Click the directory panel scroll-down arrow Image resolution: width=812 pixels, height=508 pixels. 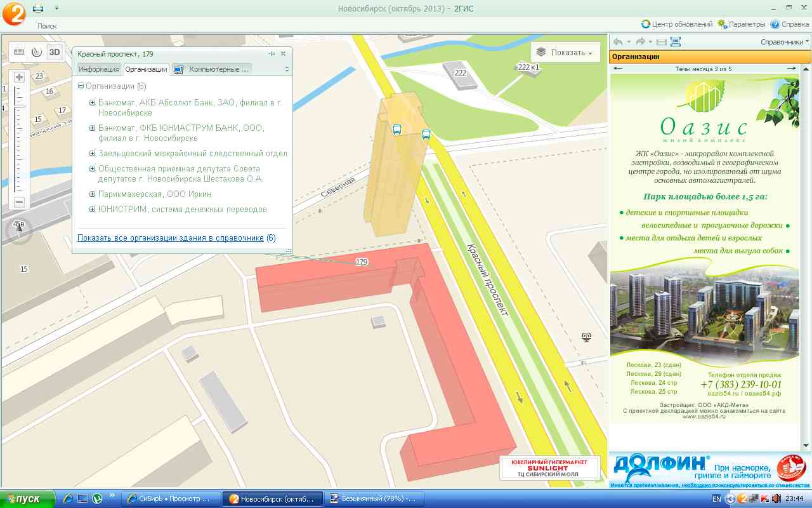pyautogui.click(x=806, y=445)
